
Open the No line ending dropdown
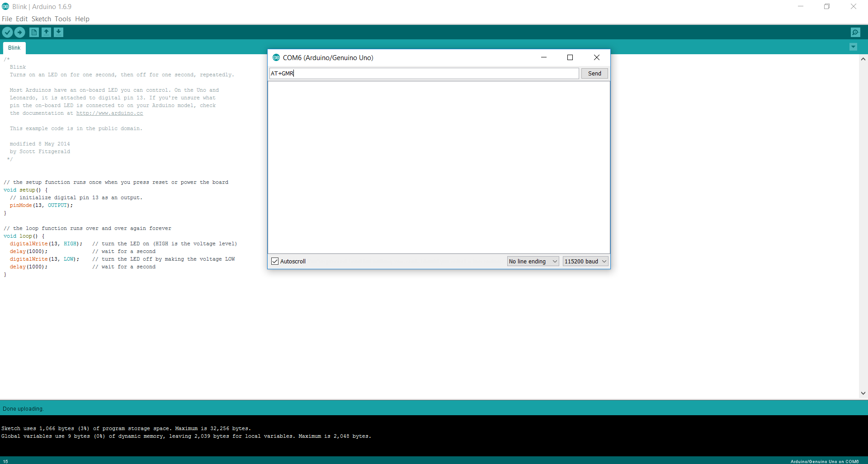[x=533, y=261]
